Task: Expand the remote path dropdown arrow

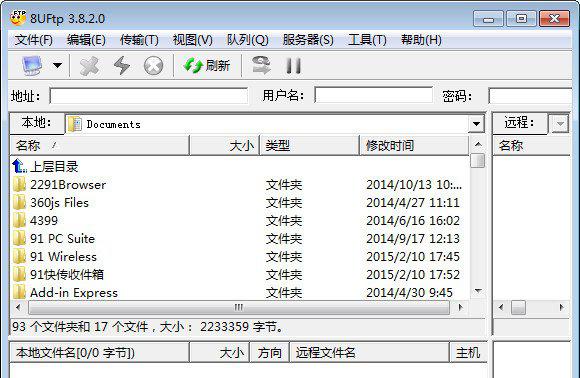Action: tap(560, 124)
